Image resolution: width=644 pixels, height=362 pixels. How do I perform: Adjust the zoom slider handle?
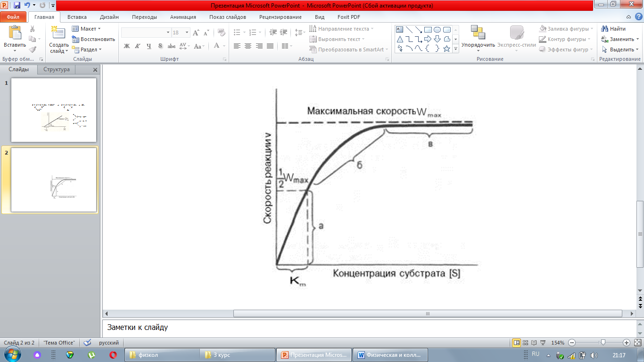click(x=602, y=343)
